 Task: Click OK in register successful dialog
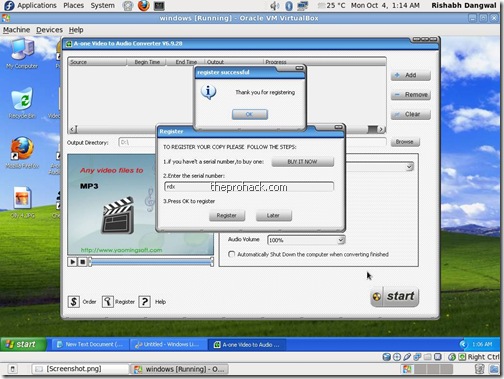coord(250,114)
